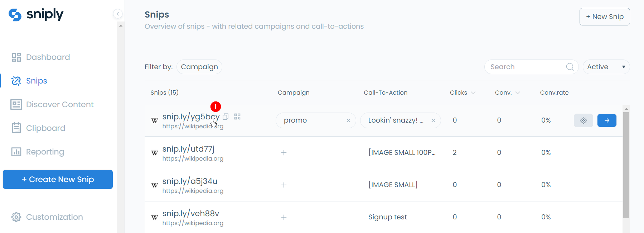Screen dimensions: 644x233
Task: Add campaign to snip.ly/utd77j
Action: click(284, 153)
